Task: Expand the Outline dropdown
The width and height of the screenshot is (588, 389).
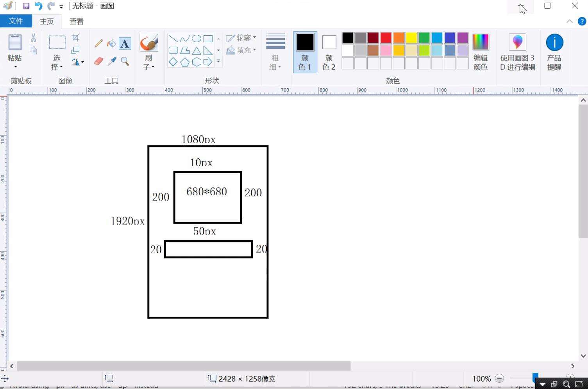Action: [x=241, y=38]
